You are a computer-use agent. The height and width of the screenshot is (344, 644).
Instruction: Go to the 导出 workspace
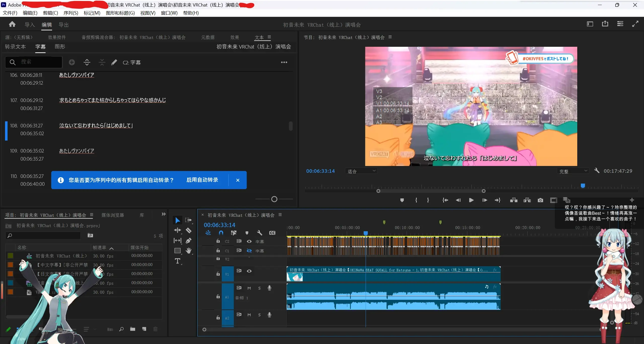(63, 25)
